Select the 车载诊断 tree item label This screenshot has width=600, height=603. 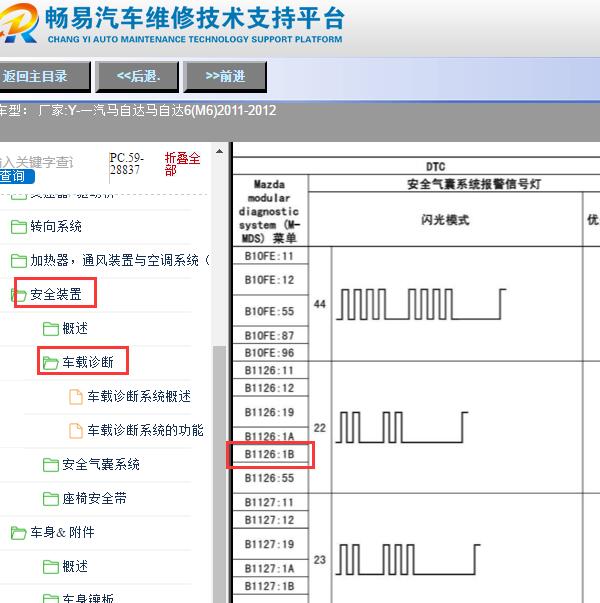click(88, 362)
